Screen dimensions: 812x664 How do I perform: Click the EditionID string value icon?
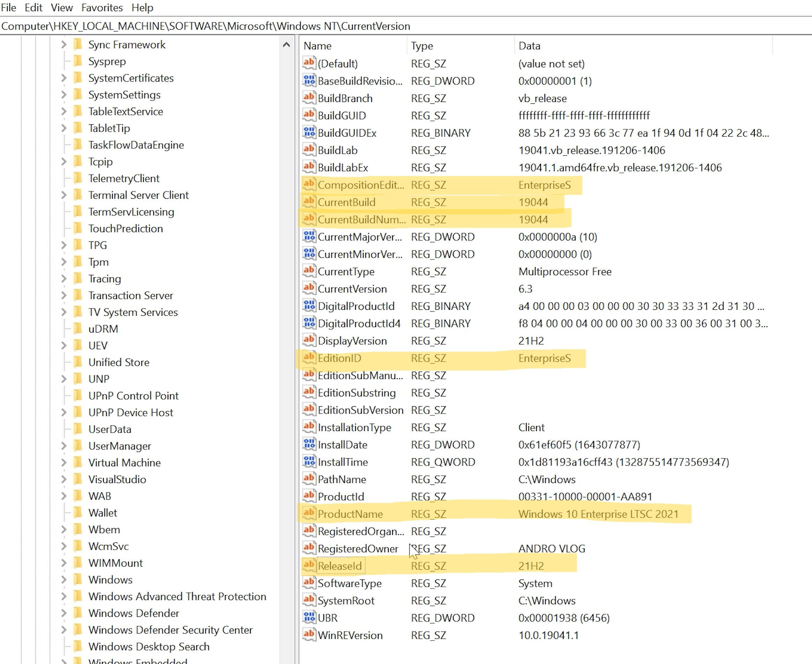309,358
